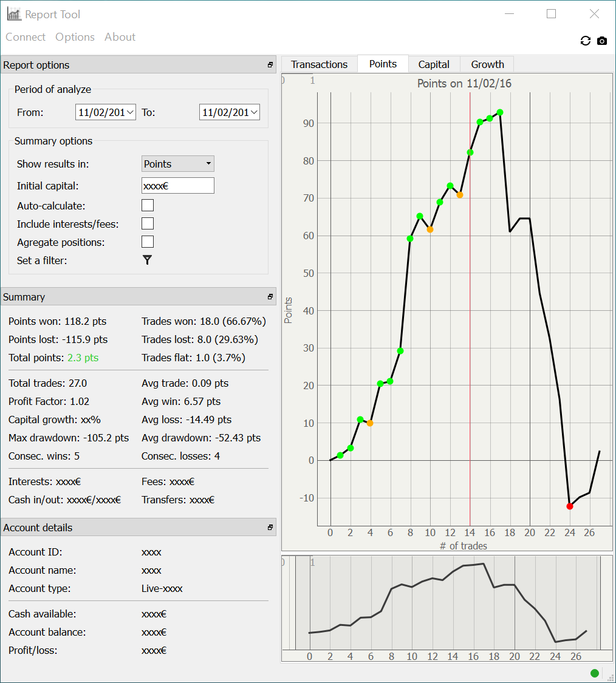Click the green connection status indicator

(595, 673)
